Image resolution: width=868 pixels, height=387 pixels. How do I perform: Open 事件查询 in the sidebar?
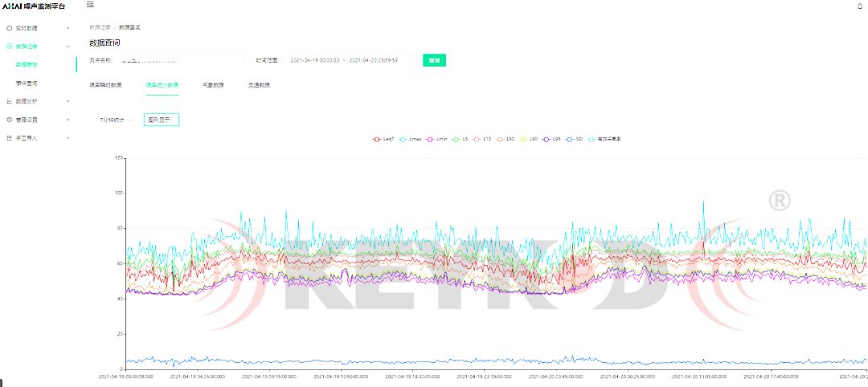27,83
